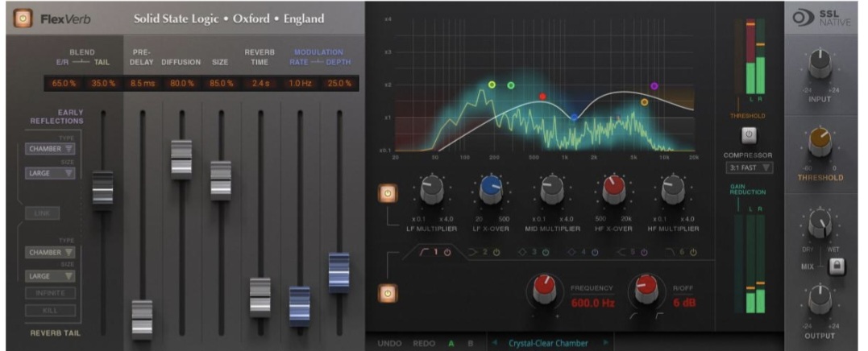Select EQ band 3 tab

(x=535, y=252)
